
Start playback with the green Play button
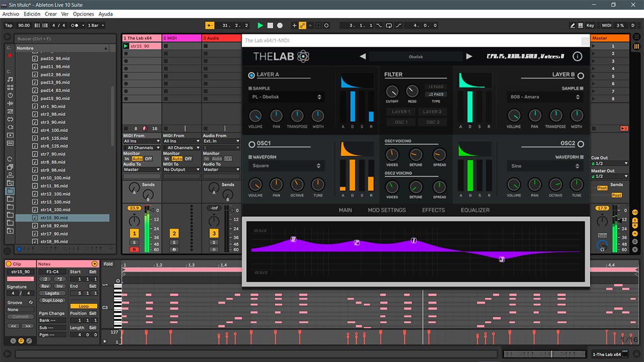[x=260, y=25]
